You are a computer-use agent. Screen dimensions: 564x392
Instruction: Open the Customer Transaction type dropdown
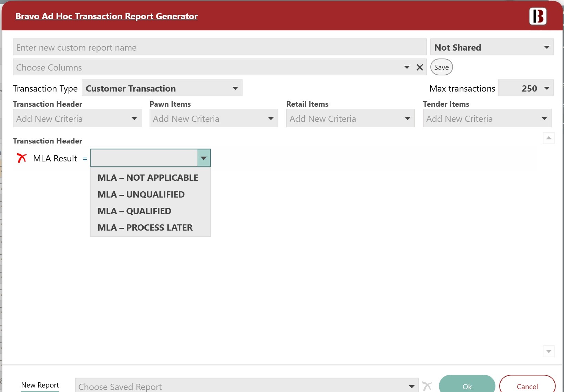(x=162, y=88)
